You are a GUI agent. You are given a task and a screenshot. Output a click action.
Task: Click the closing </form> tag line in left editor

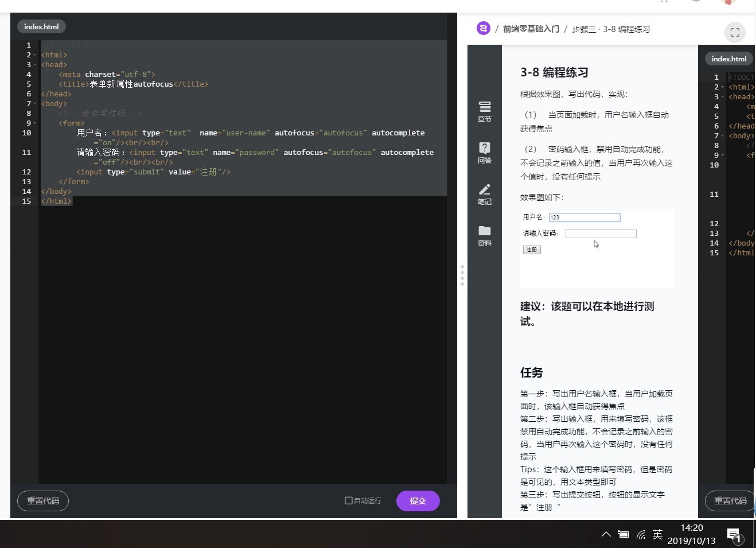pos(73,182)
